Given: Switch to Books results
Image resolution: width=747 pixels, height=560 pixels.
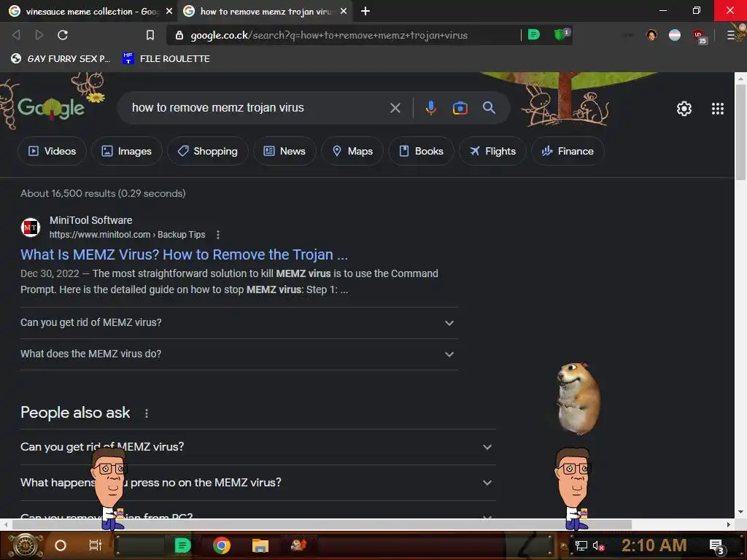Looking at the screenshot, I should 421,152.
